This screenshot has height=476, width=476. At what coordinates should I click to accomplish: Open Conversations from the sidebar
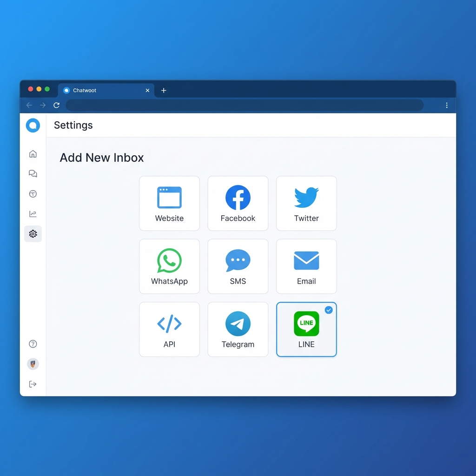33,173
